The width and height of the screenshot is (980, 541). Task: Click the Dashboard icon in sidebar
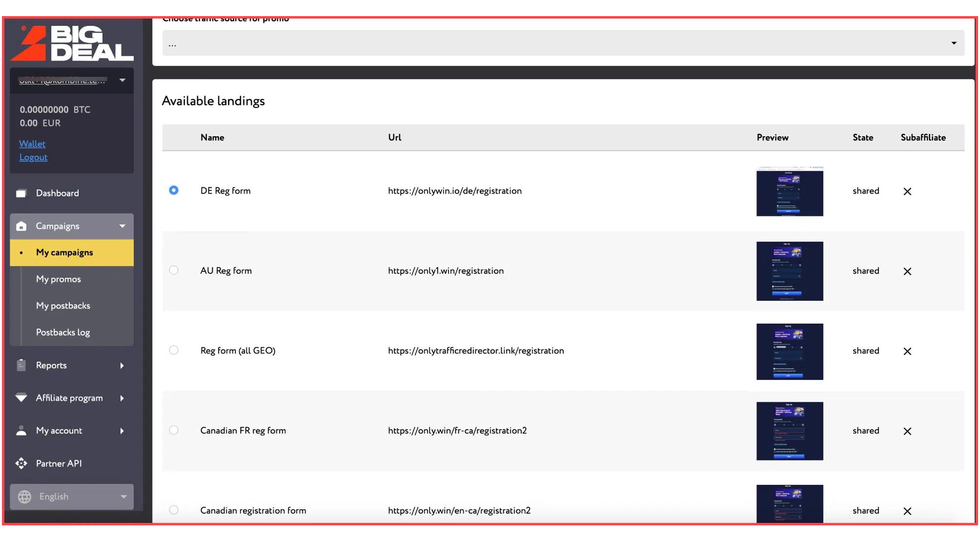[21, 193]
